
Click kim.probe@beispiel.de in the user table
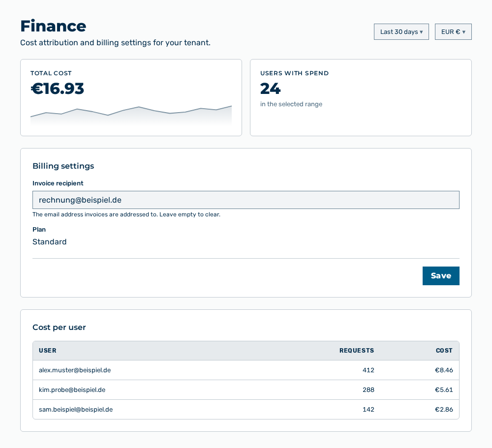[x=72, y=390]
